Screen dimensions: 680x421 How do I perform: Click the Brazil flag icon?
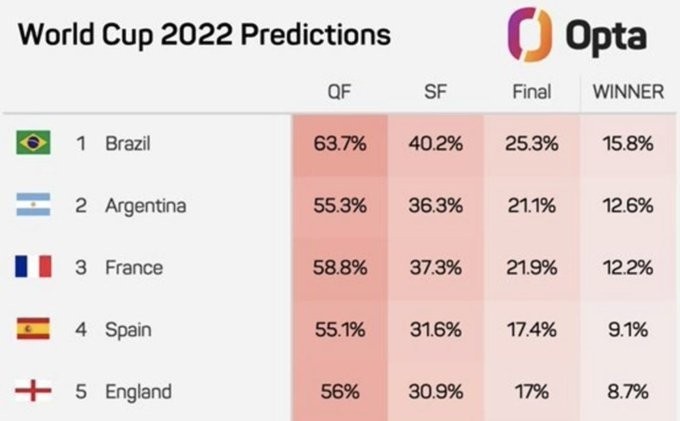pyautogui.click(x=33, y=143)
